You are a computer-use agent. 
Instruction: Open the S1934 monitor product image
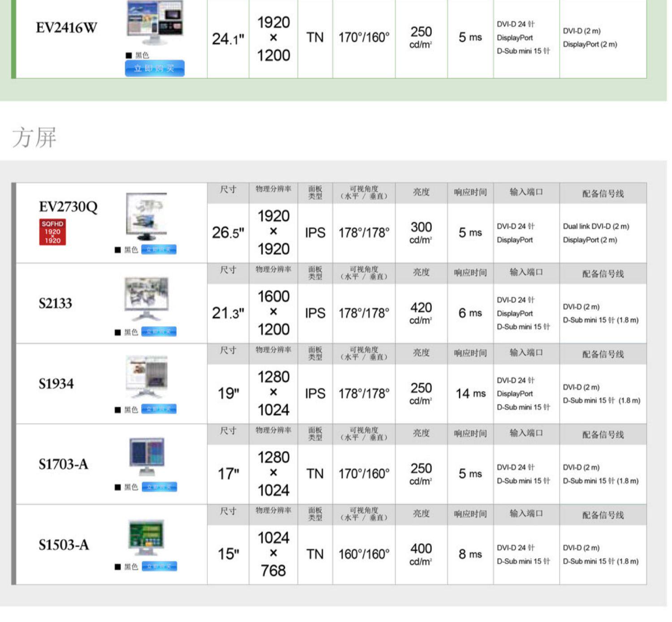[x=146, y=377]
